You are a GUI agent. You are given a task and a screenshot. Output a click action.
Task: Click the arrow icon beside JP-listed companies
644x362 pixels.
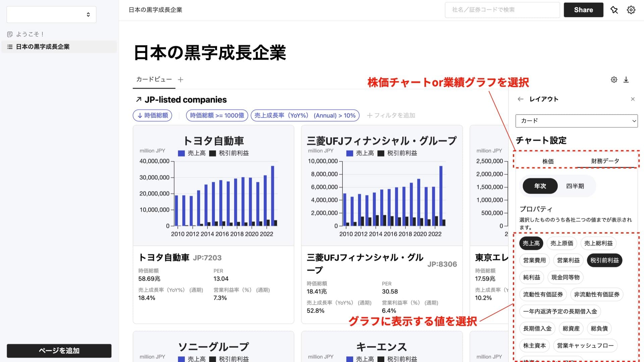point(138,100)
